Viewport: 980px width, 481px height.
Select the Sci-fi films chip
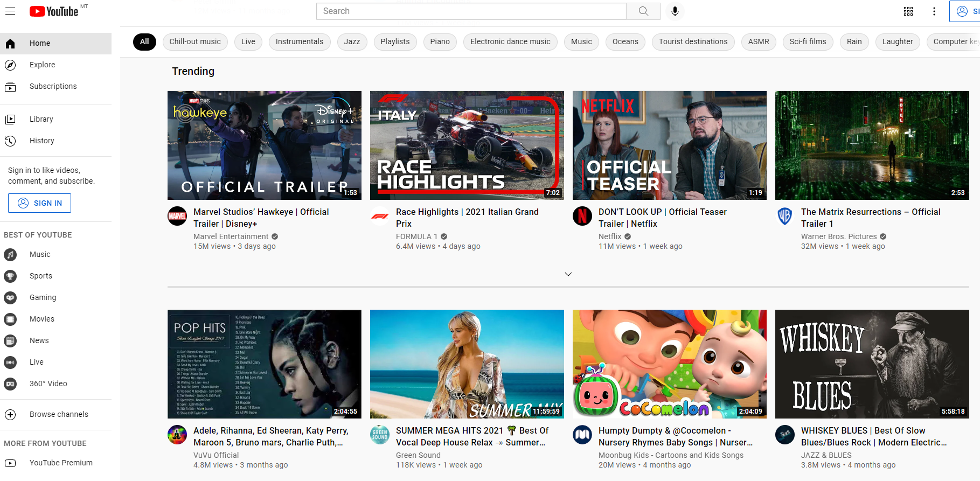click(x=808, y=41)
